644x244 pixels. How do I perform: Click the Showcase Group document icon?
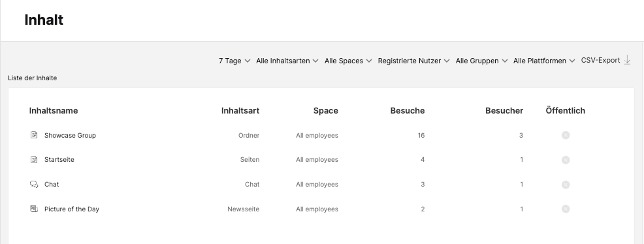(34, 135)
